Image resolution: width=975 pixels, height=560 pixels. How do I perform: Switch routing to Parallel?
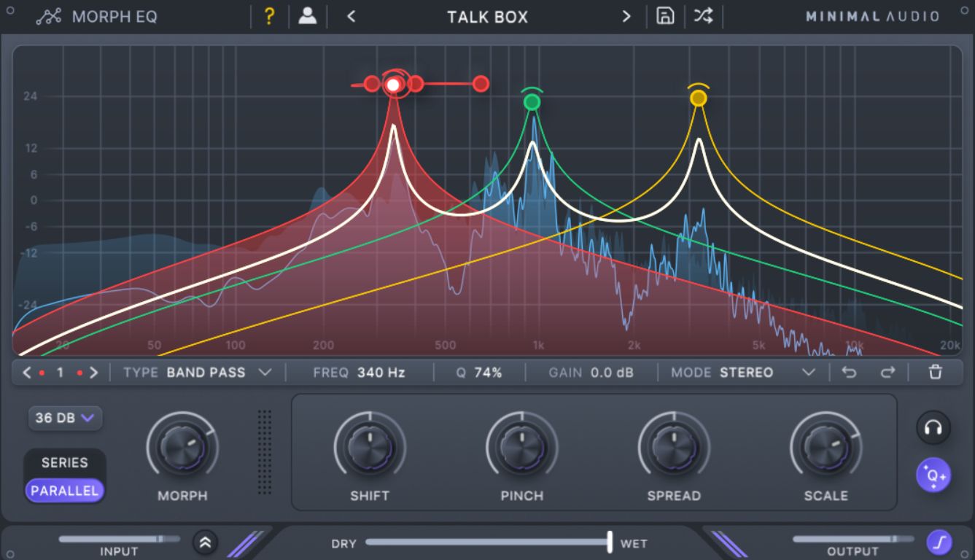pyautogui.click(x=65, y=491)
